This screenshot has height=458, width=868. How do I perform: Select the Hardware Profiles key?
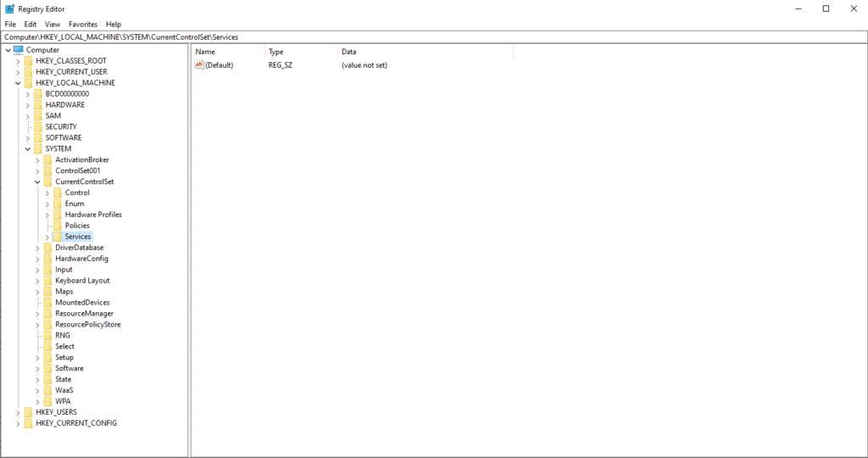(93, 215)
